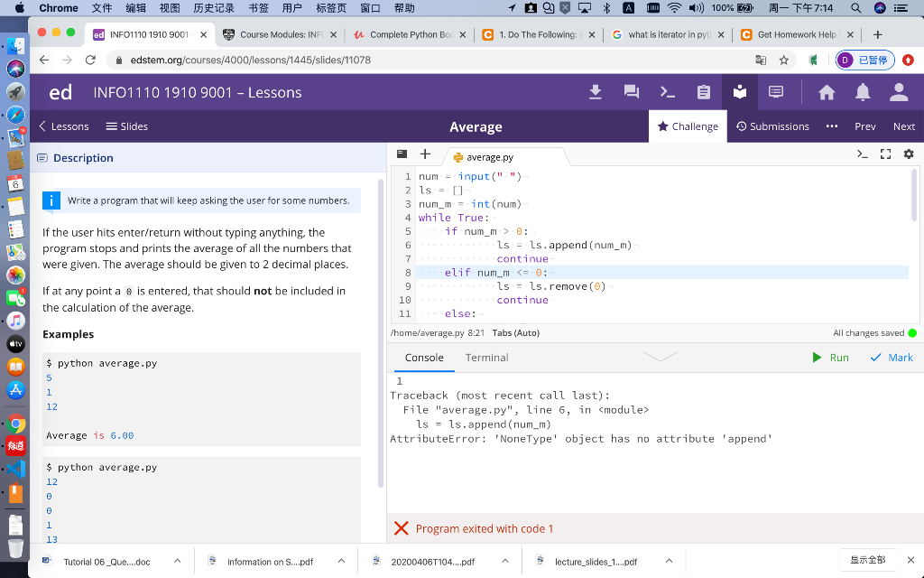Open the Wi-Fi menu bar icon

(675, 7)
